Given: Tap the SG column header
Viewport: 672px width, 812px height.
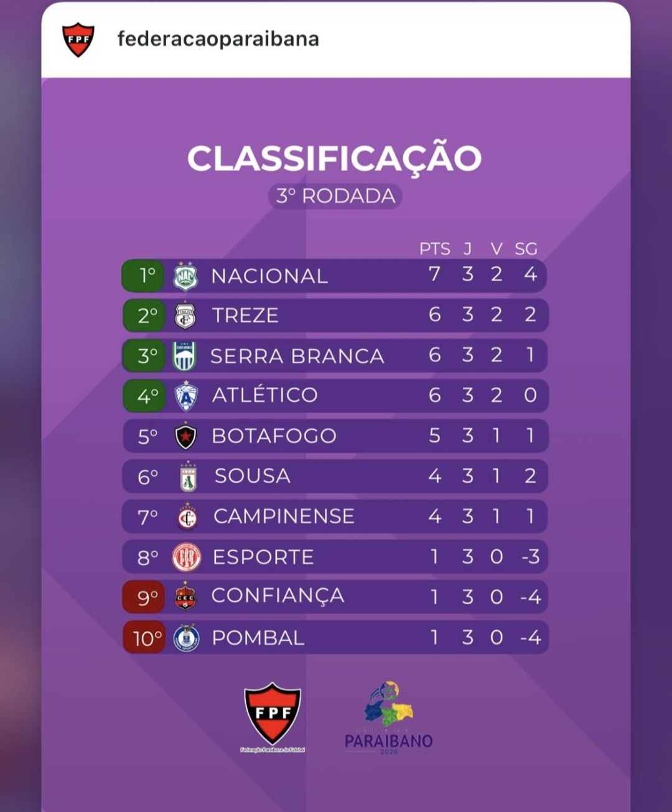Looking at the screenshot, I should coord(526,249).
